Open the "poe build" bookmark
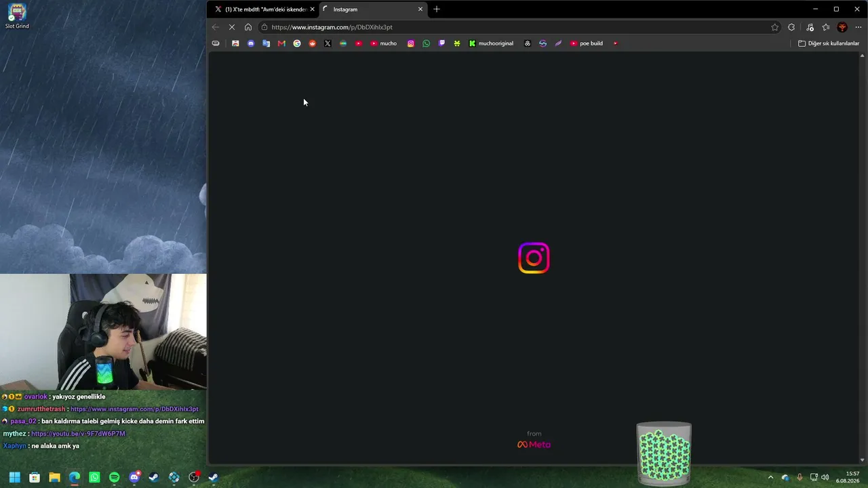This screenshot has height=488, width=868. (587, 43)
